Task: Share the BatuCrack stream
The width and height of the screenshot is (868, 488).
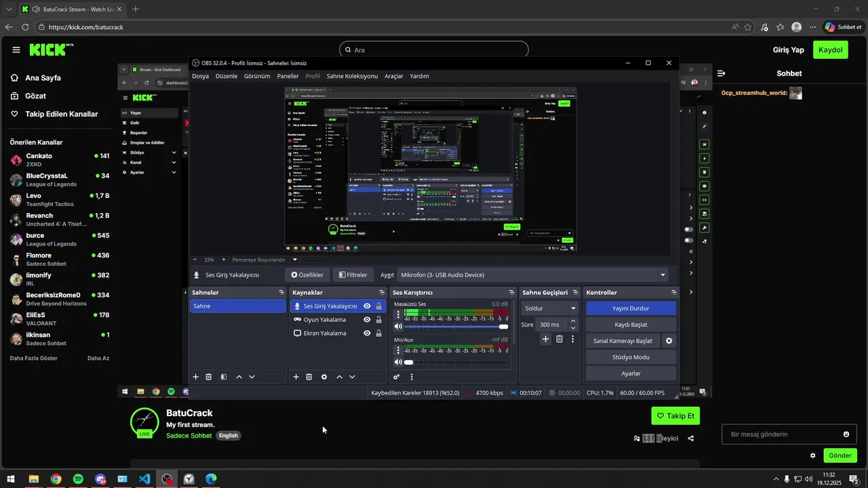Action: point(691,439)
